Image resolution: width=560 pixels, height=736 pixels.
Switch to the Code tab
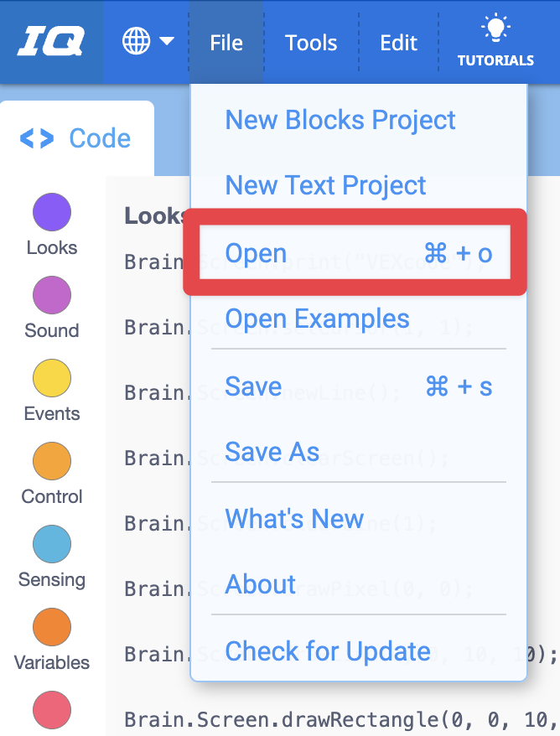[77, 138]
